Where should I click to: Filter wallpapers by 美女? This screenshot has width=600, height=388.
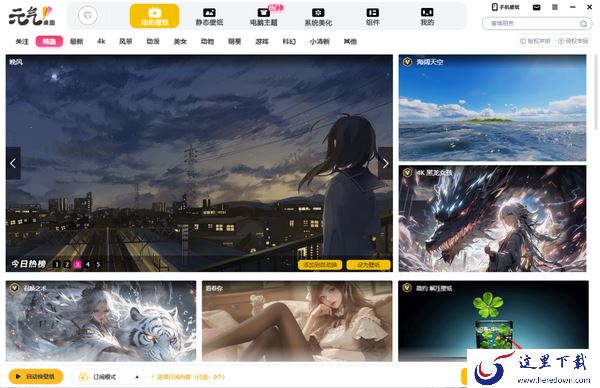(x=180, y=41)
